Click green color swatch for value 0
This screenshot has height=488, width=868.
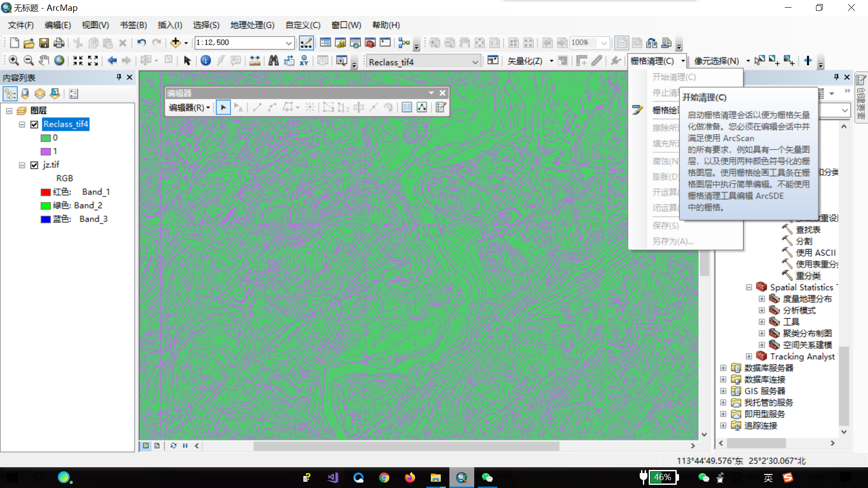point(46,138)
